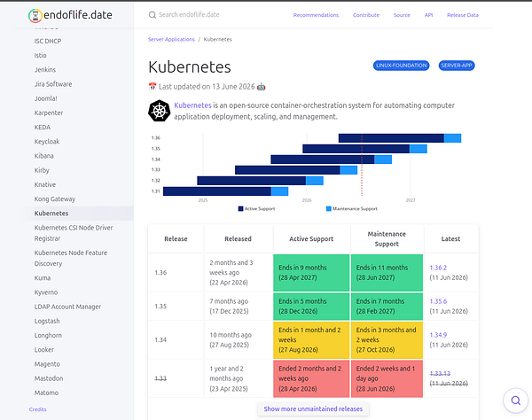Open Release Data in the header
The height and width of the screenshot is (420, 532).
[463, 15]
